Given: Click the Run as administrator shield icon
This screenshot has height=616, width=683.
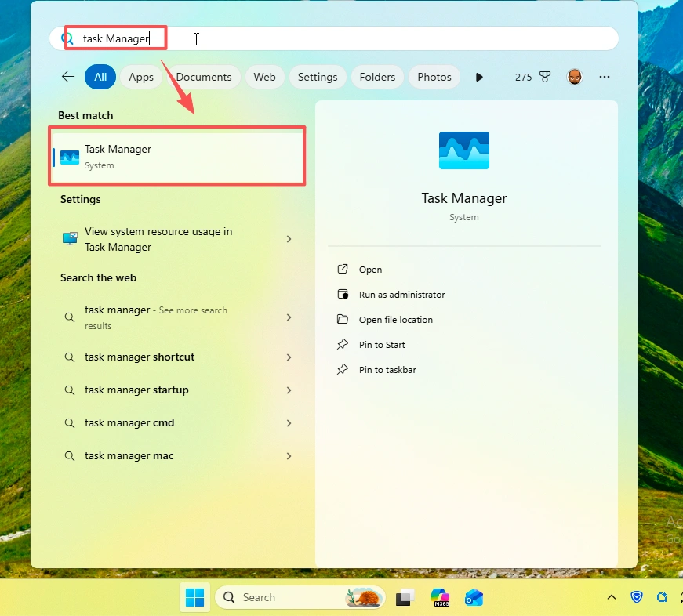Looking at the screenshot, I should (343, 295).
